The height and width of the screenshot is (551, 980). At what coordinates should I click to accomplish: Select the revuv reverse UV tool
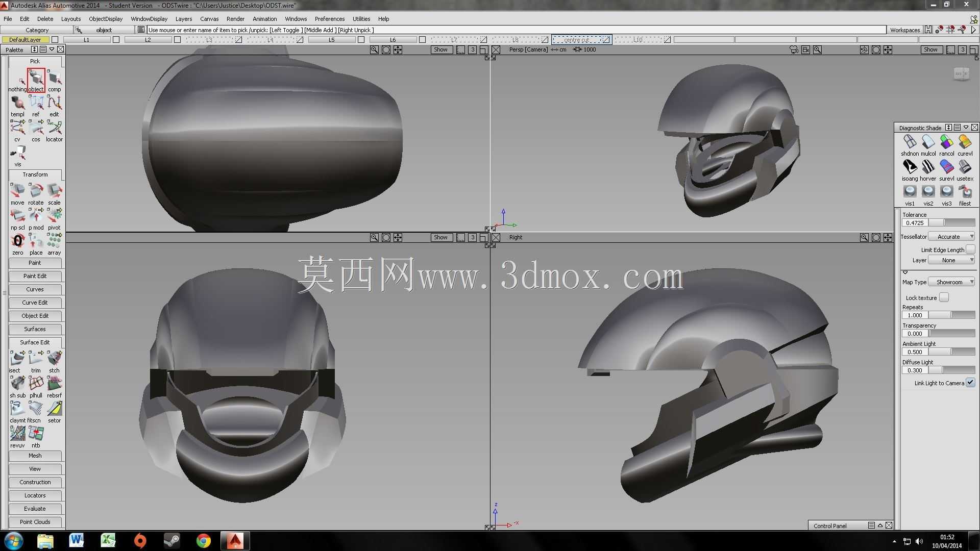(x=17, y=437)
